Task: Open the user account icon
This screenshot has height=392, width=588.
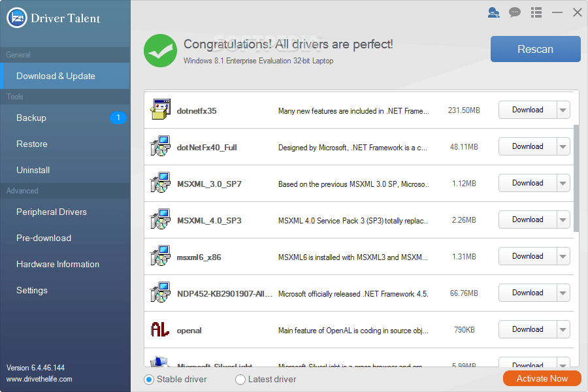Action: (x=493, y=13)
